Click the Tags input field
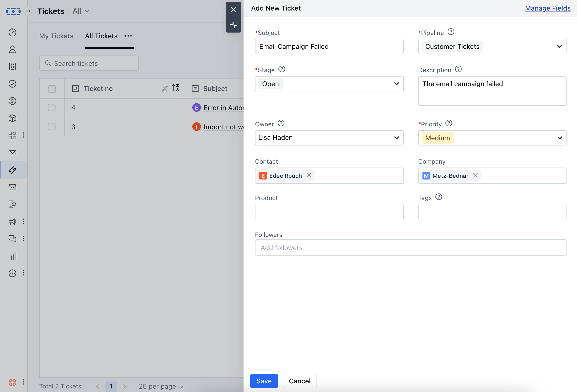Screen dimensions: 577x392 [x=492, y=212]
